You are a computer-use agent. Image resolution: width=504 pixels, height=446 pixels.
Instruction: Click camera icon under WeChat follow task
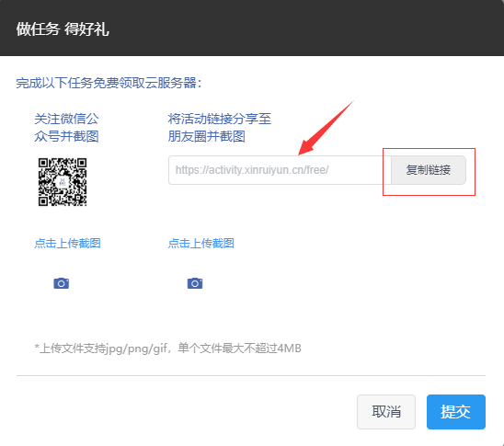[61, 283]
